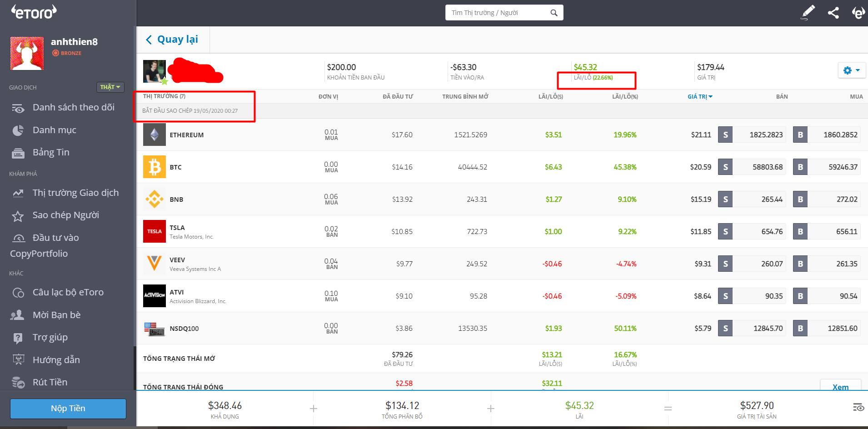
Task: Click the ĐƠN VỊ column header
Action: (x=328, y=96)
